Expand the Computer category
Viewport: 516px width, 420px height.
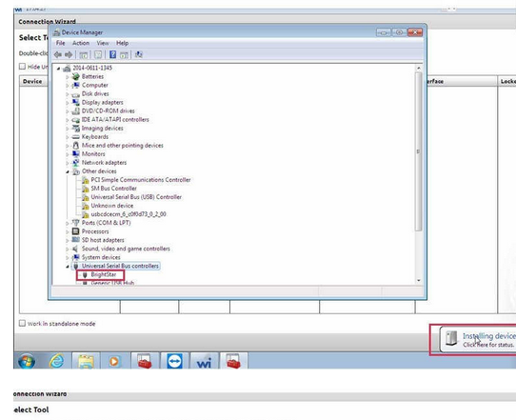pyautogui.click(x=68, y=86)
